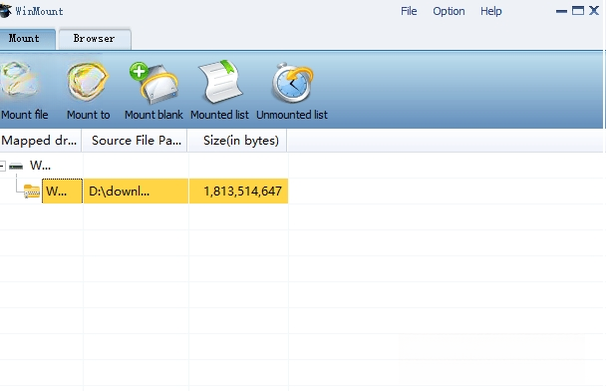Open the Option menu
606x391 pixels.
[x=449, y=11]
